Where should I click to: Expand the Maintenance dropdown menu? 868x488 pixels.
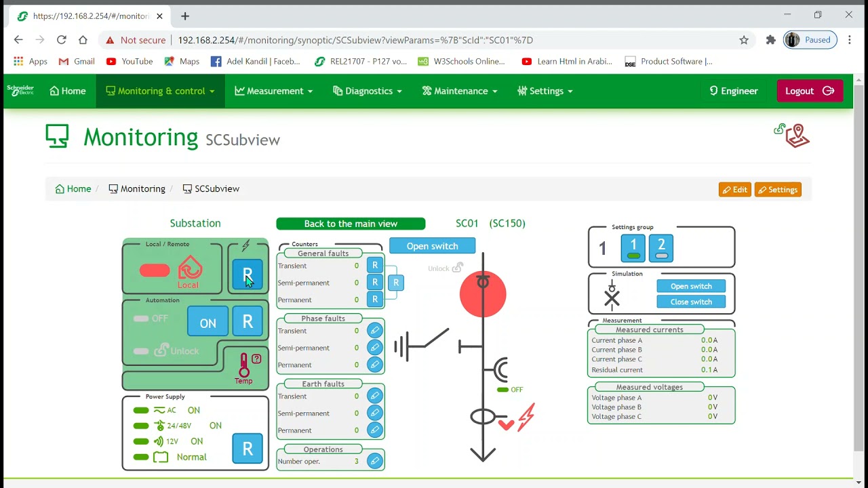[460, 91]
